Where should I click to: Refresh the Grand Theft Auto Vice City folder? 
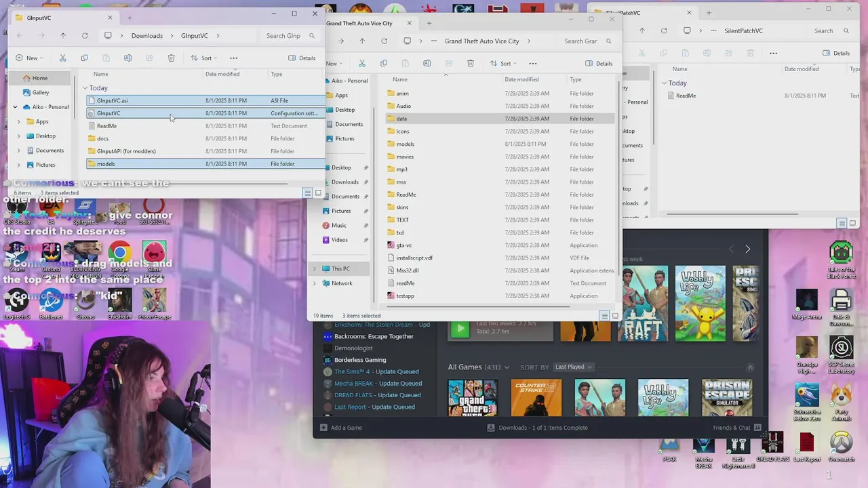[x=384, y=41]
